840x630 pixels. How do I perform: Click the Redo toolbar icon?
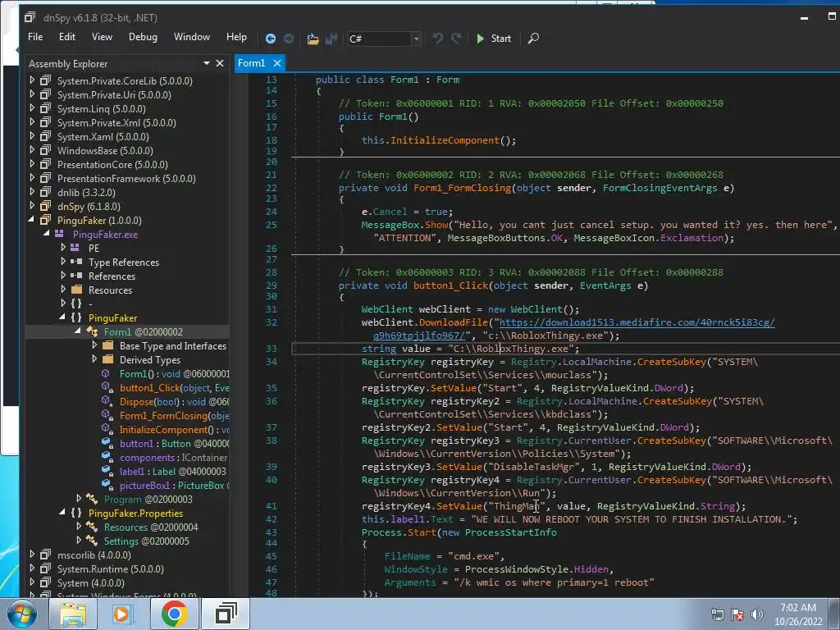456,39
